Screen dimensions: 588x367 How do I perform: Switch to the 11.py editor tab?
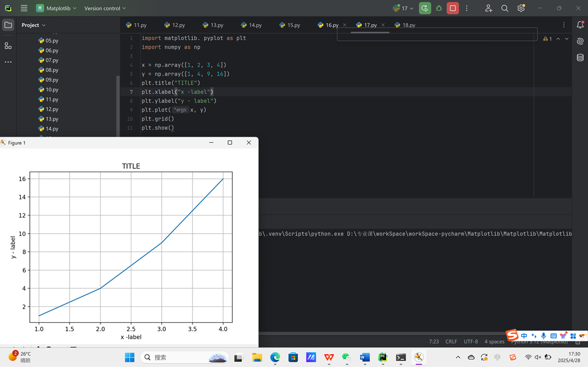[x=136, y=25]
